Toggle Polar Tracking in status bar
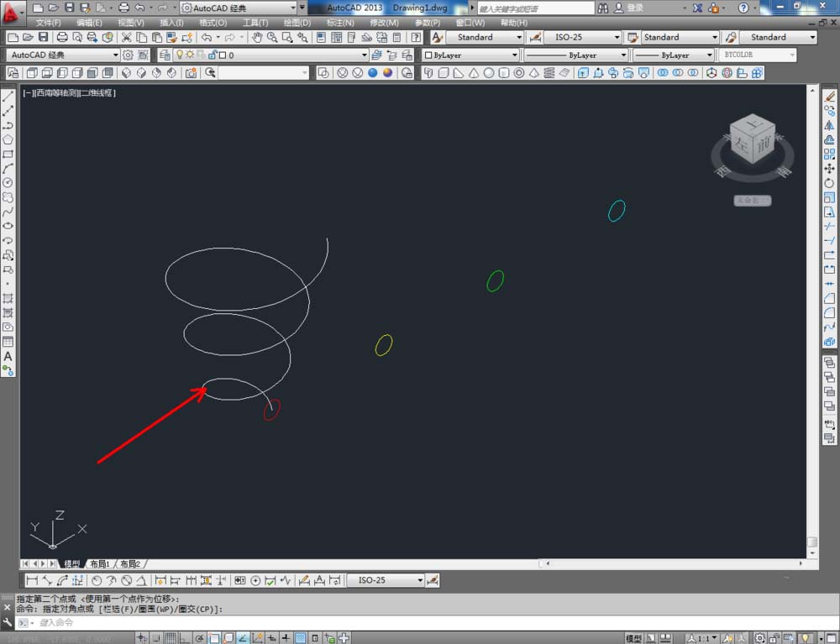 199,638
